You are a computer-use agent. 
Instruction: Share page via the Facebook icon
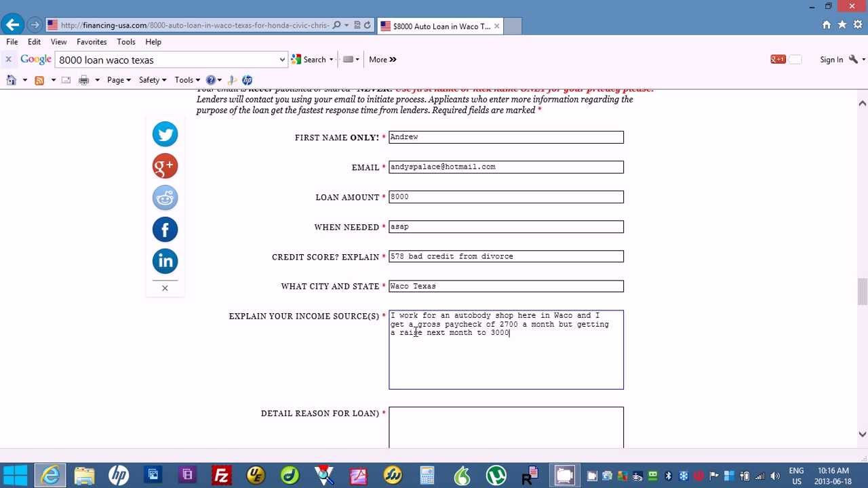tap(165, 230)
